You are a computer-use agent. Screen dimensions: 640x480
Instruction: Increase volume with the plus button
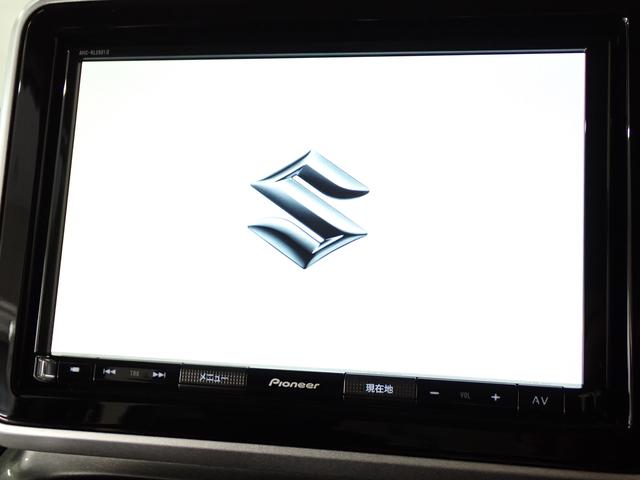pos(495,397)
